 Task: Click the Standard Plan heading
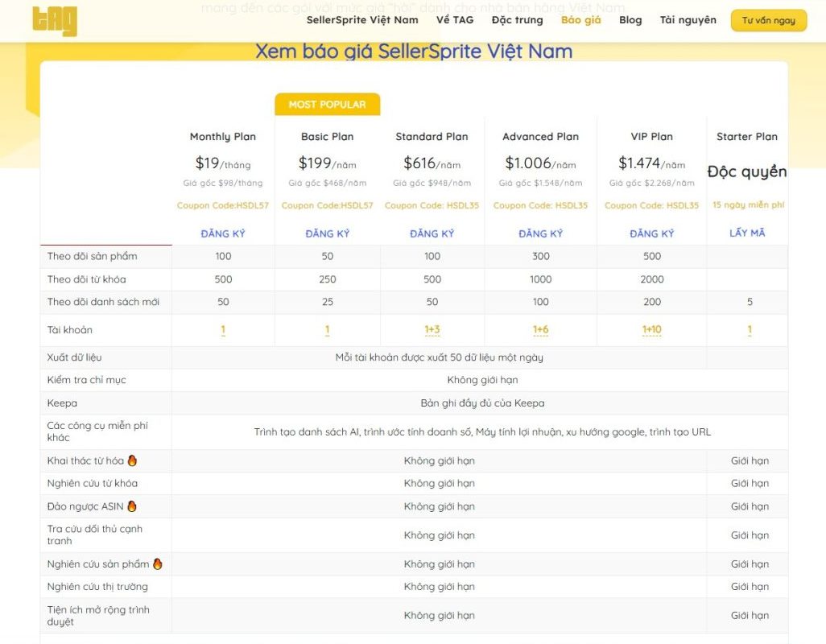click(x=432, y=136)
